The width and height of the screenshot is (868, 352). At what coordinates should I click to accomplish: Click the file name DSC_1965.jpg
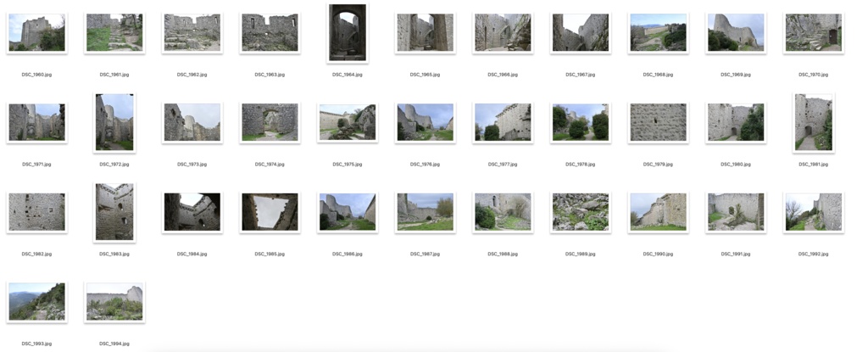tap(426, 75)
